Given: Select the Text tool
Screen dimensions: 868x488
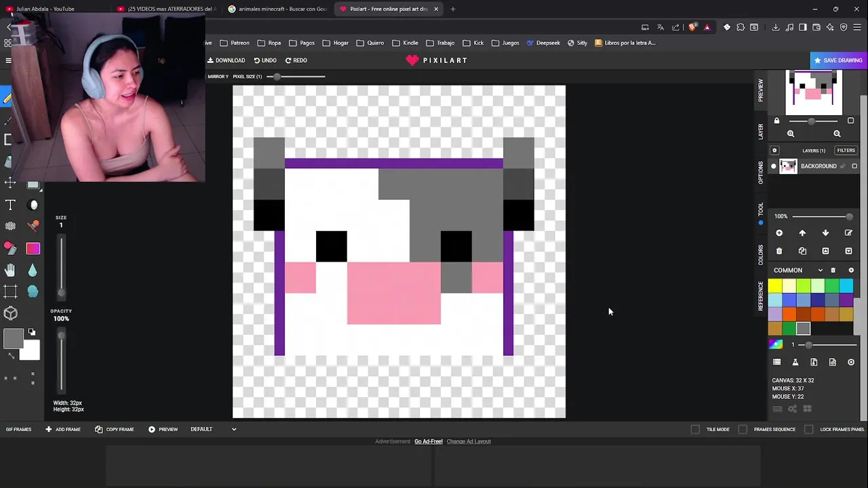Looking at the screenshot, I should point(10,205).
